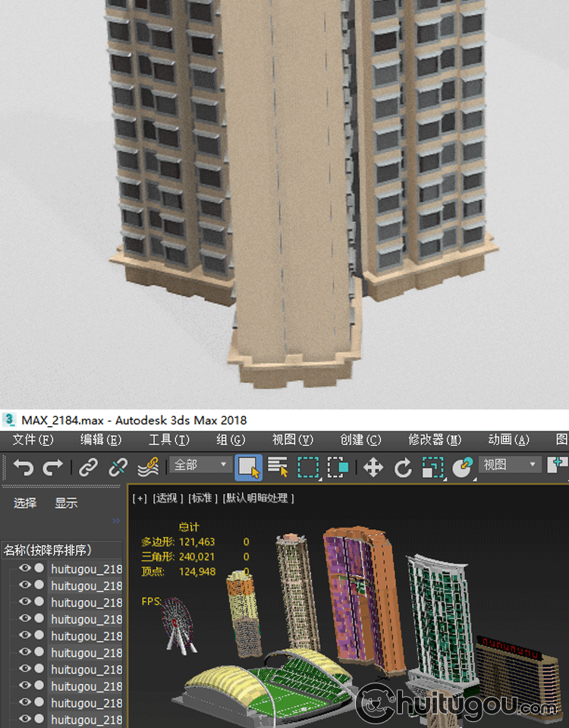Toggle eye icon of last huitugou_218 row
569x728 pixels.
(25, 718)
